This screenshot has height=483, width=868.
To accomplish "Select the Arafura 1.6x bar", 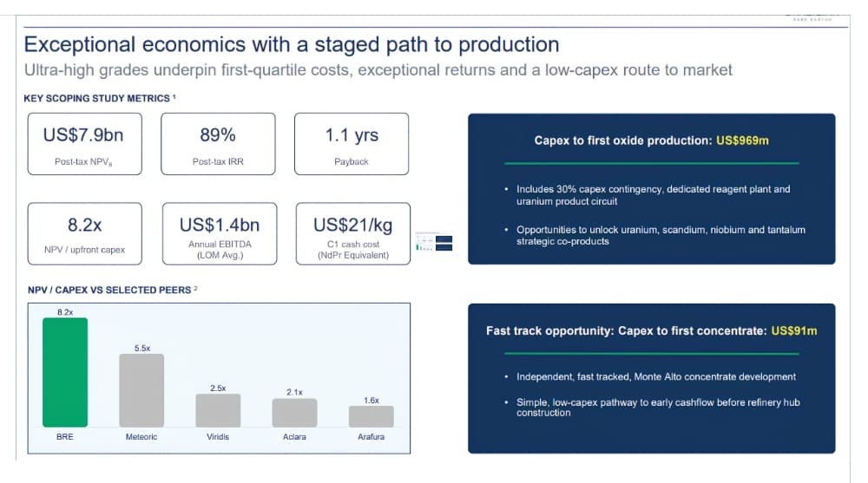I will [371, 416].
